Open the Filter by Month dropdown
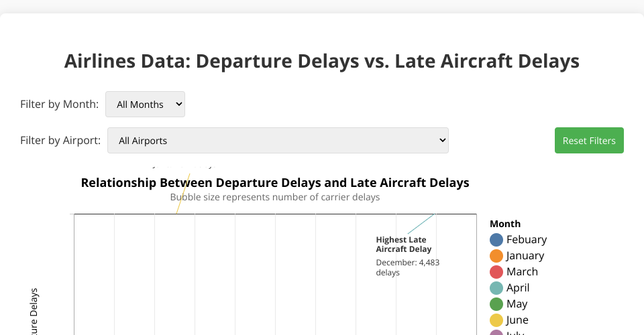Viewport: 644px width, 335px height. coord(145,105)
